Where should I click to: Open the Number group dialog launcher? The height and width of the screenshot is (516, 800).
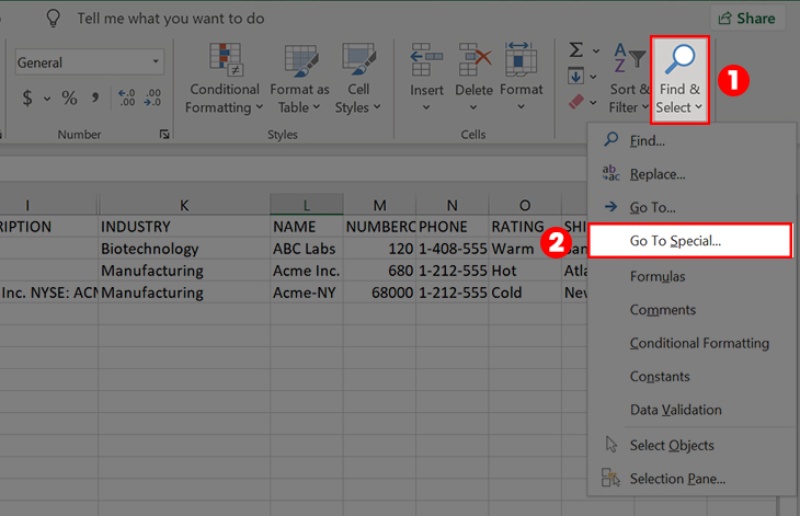pyautogui.click(x=164, y=134)
